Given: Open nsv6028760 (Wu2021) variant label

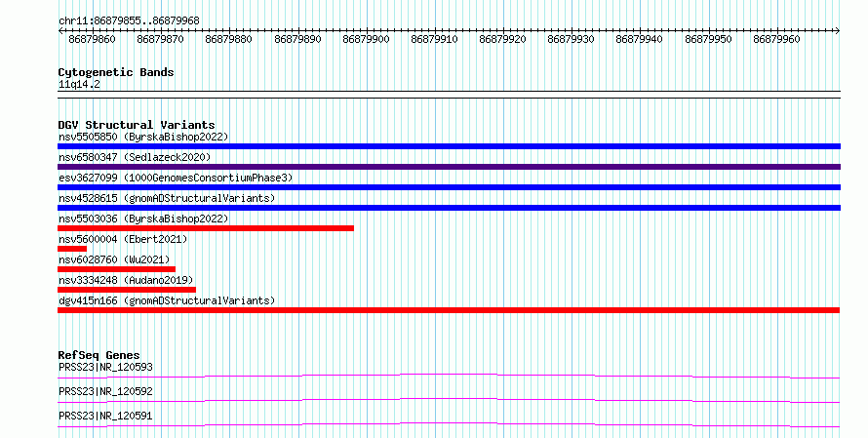Looking at the screenshot, I should [x=114, y=259].
